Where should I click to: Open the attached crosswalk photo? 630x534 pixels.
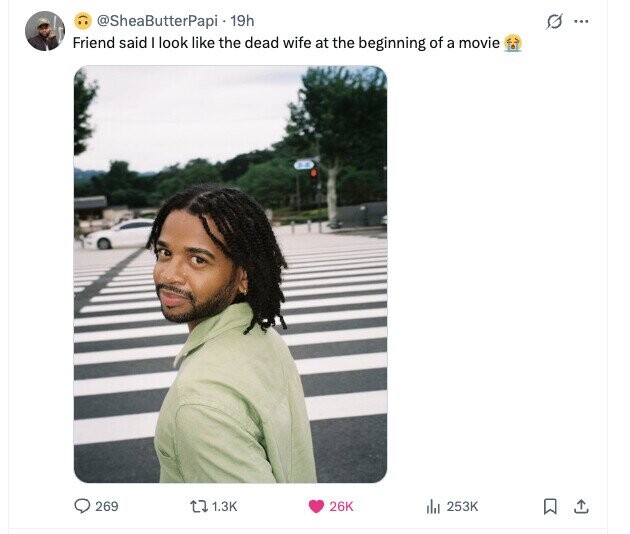230,275
